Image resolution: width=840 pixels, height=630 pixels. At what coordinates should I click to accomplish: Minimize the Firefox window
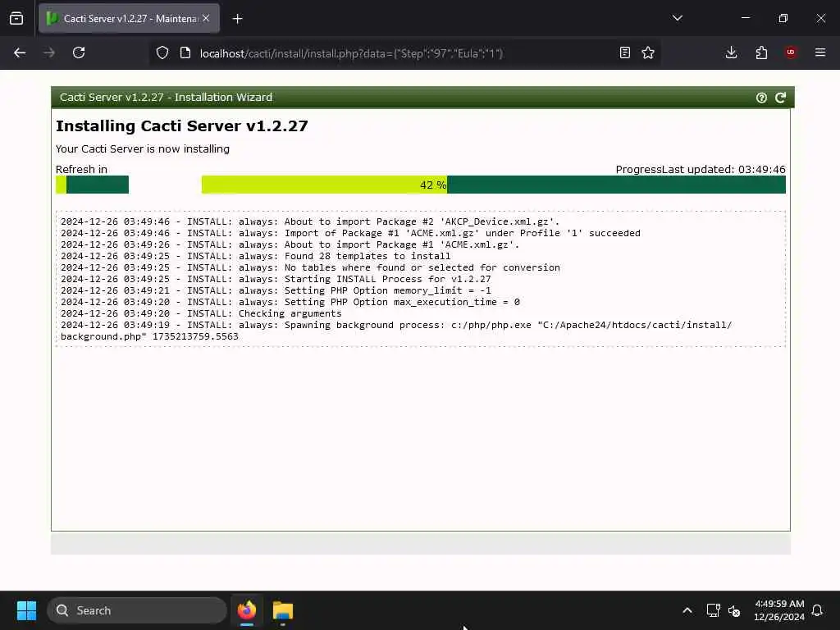click(x=745, y=18)
